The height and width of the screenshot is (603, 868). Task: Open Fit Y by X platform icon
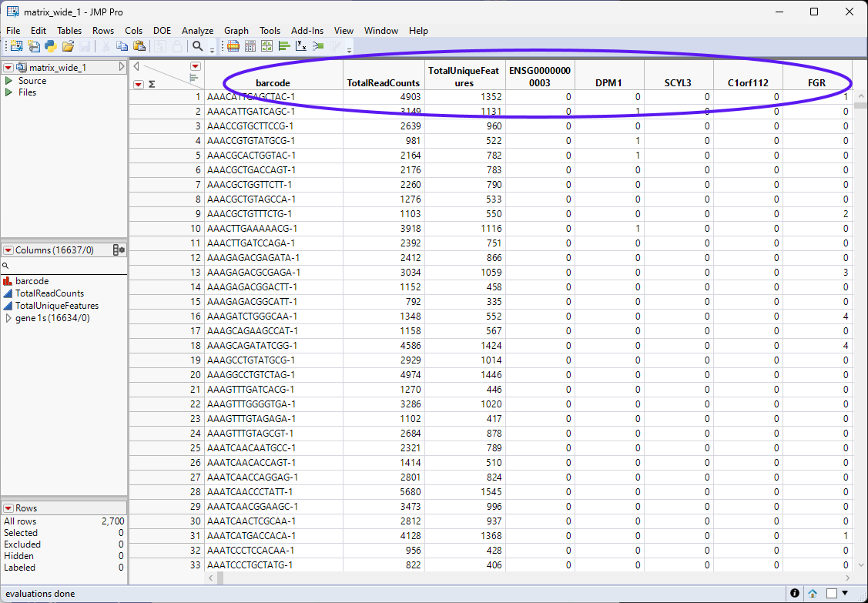302,47
